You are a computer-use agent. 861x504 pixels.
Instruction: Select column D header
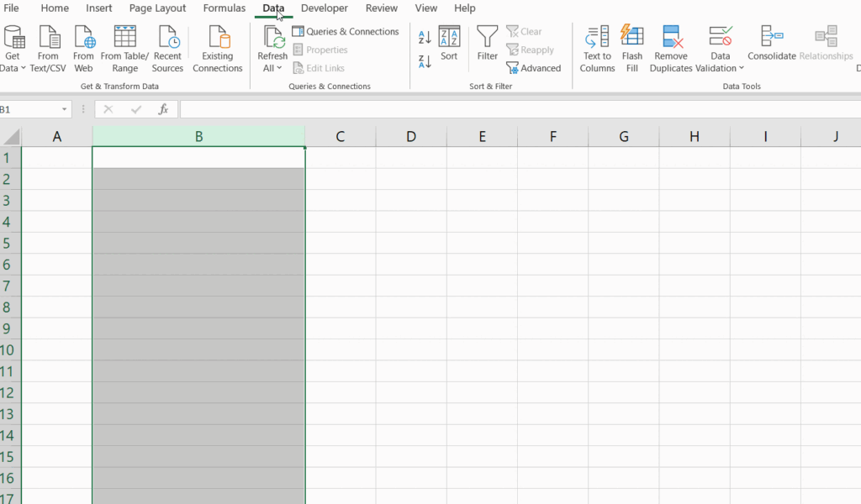(x=410, y=136)
